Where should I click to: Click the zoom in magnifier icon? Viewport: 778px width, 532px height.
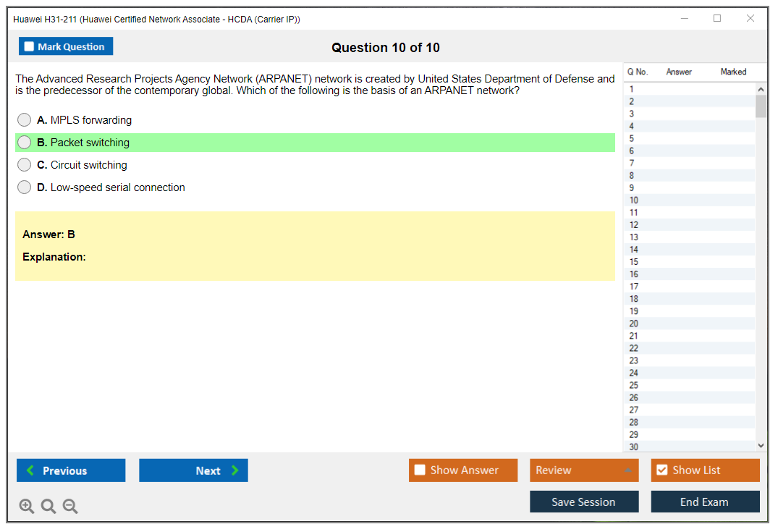pos(27,507)
